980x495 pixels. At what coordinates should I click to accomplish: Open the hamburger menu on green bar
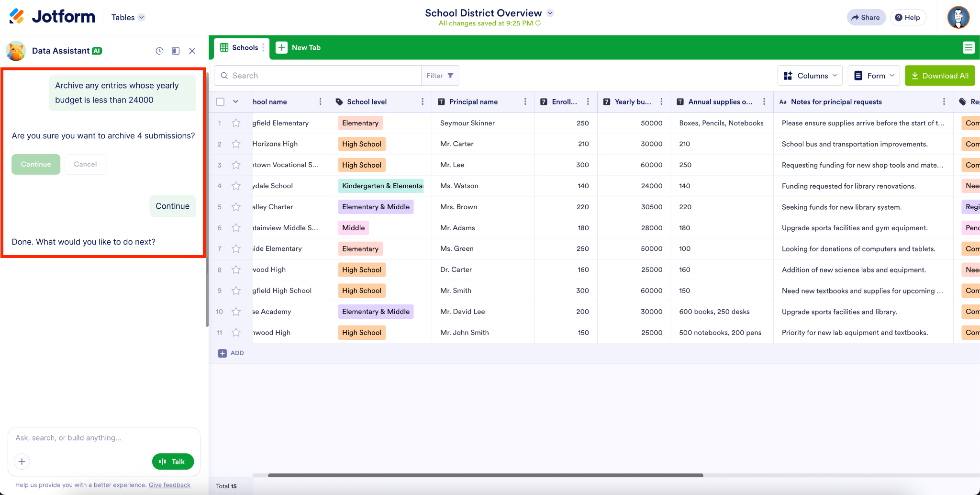[969, 47]
